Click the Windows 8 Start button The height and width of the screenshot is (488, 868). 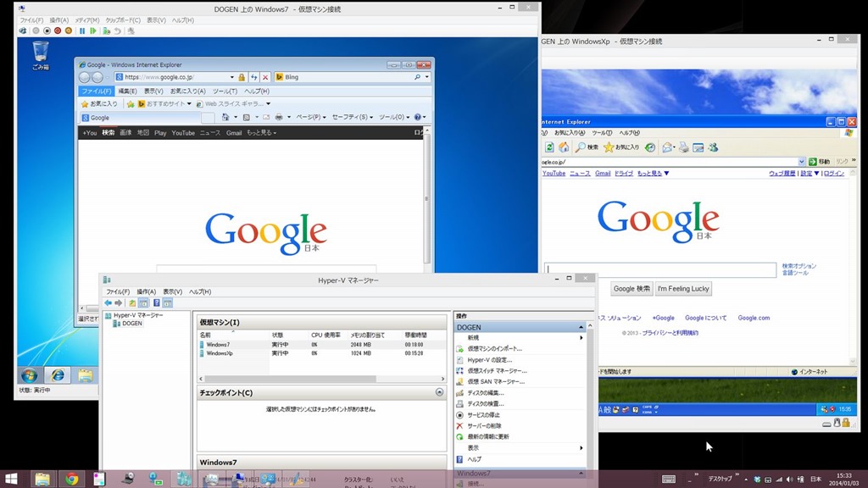pos(12,479)
